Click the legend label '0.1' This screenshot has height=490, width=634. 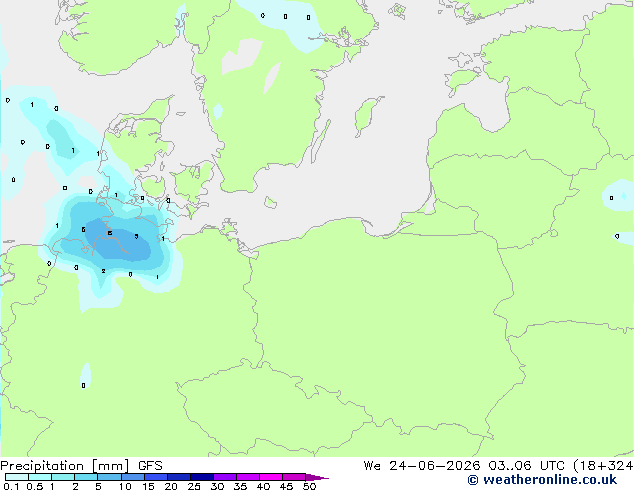coord(12,486)
